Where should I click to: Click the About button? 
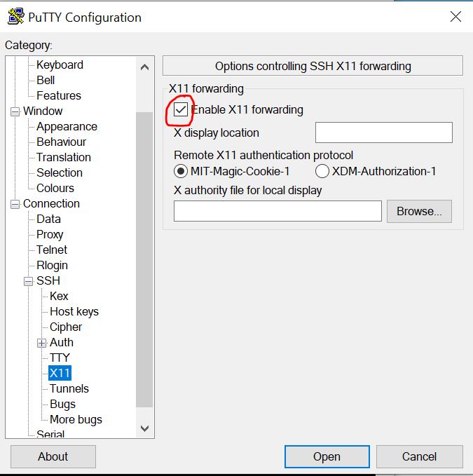[x=53, y=456]
